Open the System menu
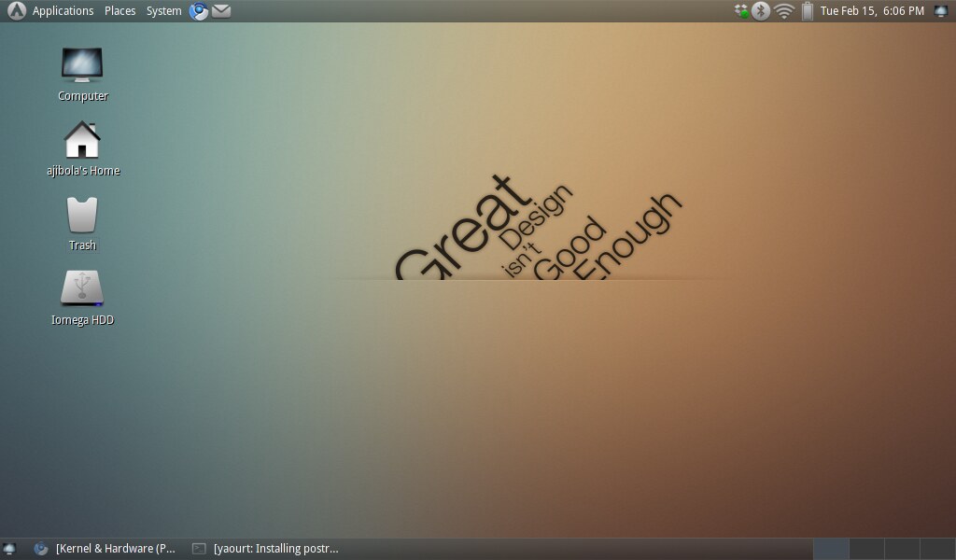 click(x=163, y=11)
